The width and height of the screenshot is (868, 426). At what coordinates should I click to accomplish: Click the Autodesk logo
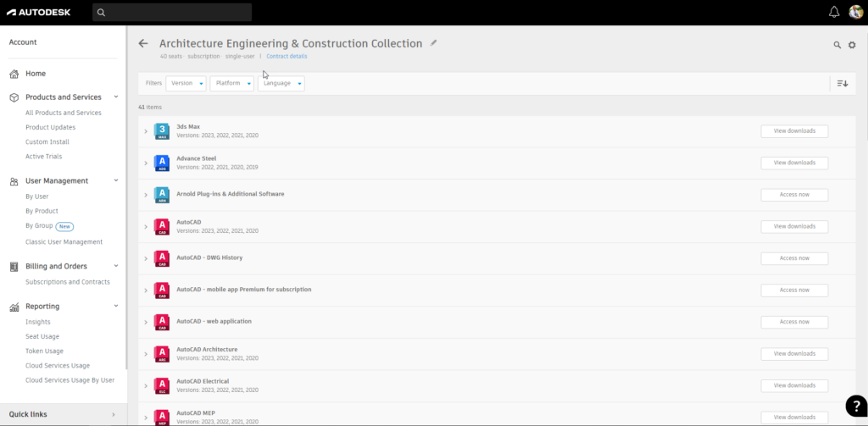39,12
